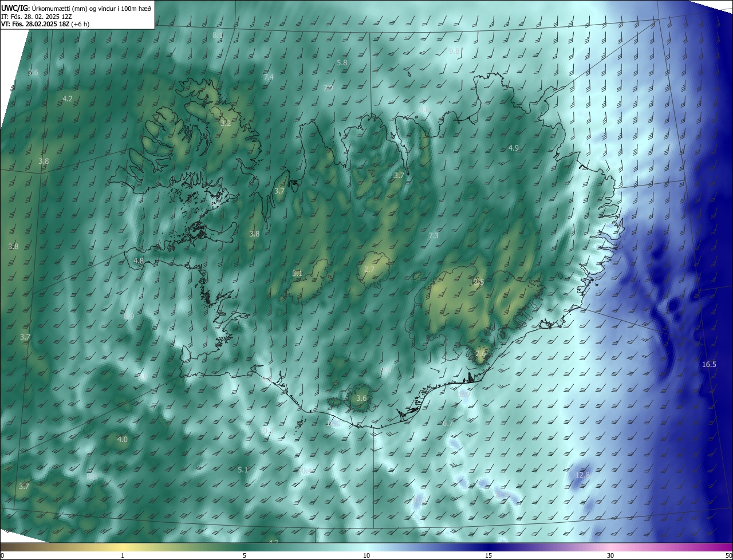Select the 'VT: Fös. 28.02.2025 18Z (+6 h)' line

click(45, 24)
